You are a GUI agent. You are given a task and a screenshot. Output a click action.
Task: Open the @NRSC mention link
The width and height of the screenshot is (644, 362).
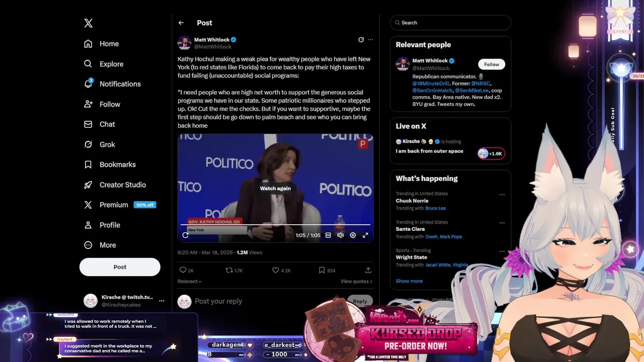click(480, 83)
